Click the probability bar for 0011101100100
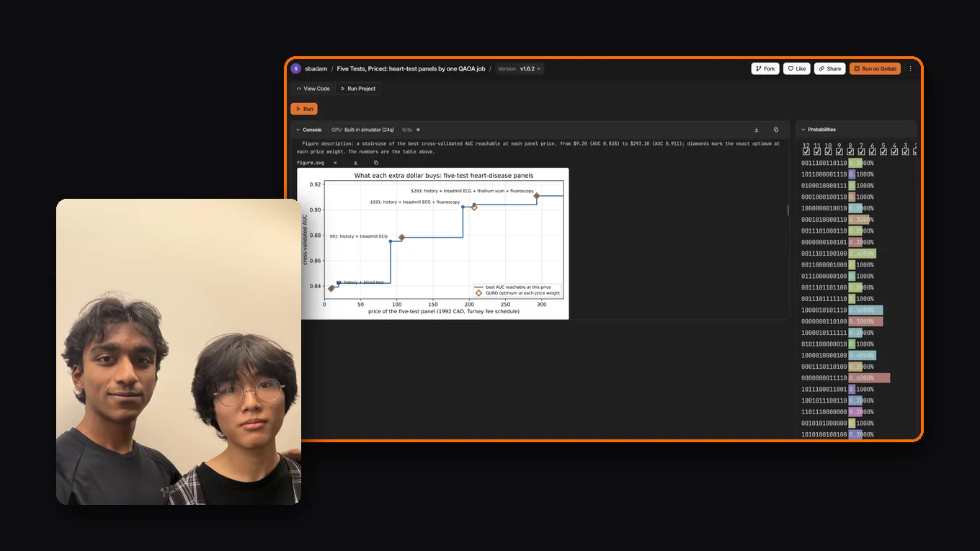 click(x=862, y=254)
